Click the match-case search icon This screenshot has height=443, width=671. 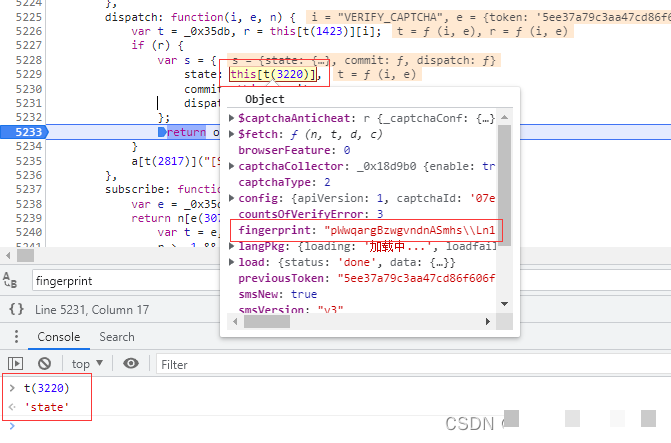pos(11,283)
